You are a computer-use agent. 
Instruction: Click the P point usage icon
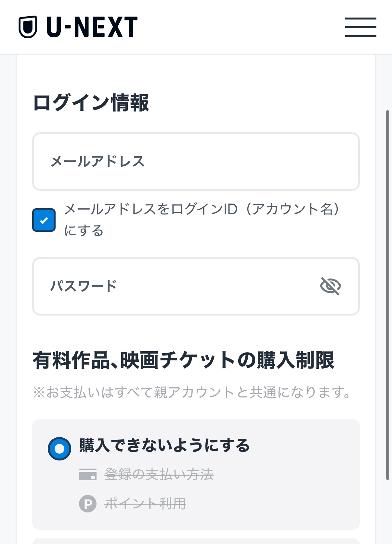click(88, 504)
